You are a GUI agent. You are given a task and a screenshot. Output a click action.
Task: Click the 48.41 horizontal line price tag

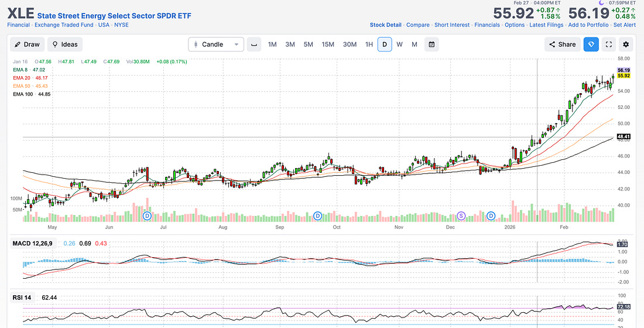point(624,136)
